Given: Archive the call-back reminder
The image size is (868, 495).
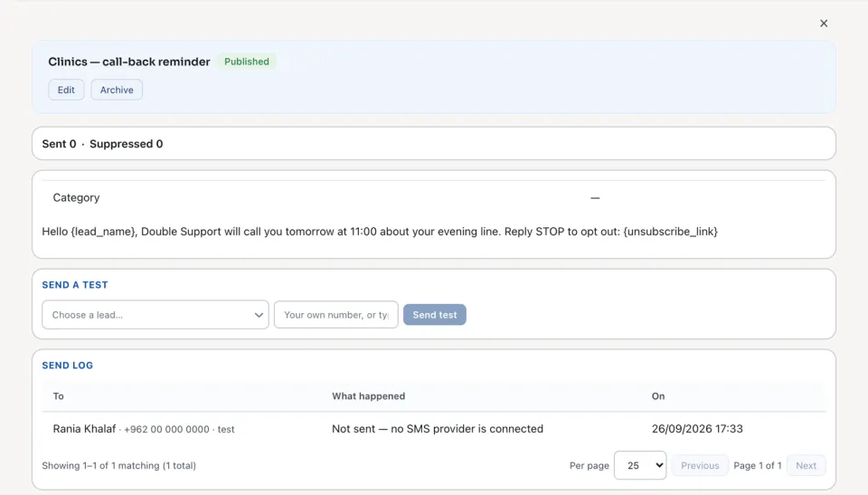Looking at the screenshot, I should (117, 90).
